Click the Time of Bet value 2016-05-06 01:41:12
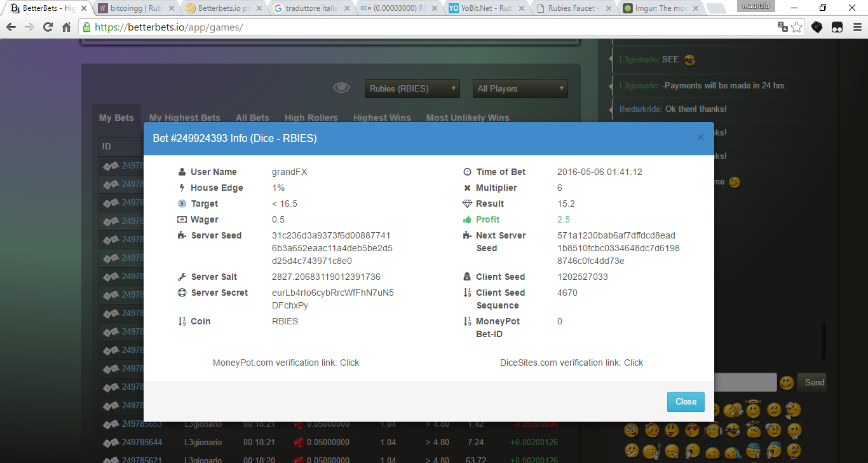The width and height of the screenshot is (868, 463). click(x=600, y=172)
